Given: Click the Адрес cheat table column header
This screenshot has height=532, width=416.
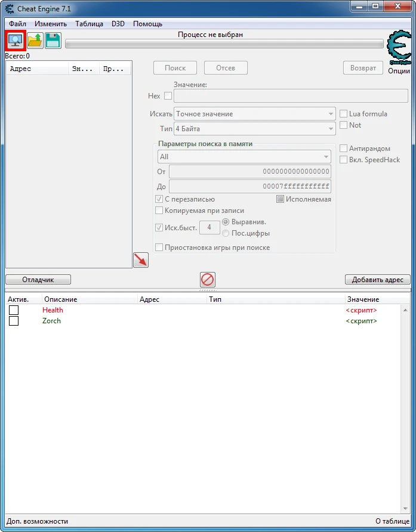Looking at the screenshot, I should (x=172, y=299).
